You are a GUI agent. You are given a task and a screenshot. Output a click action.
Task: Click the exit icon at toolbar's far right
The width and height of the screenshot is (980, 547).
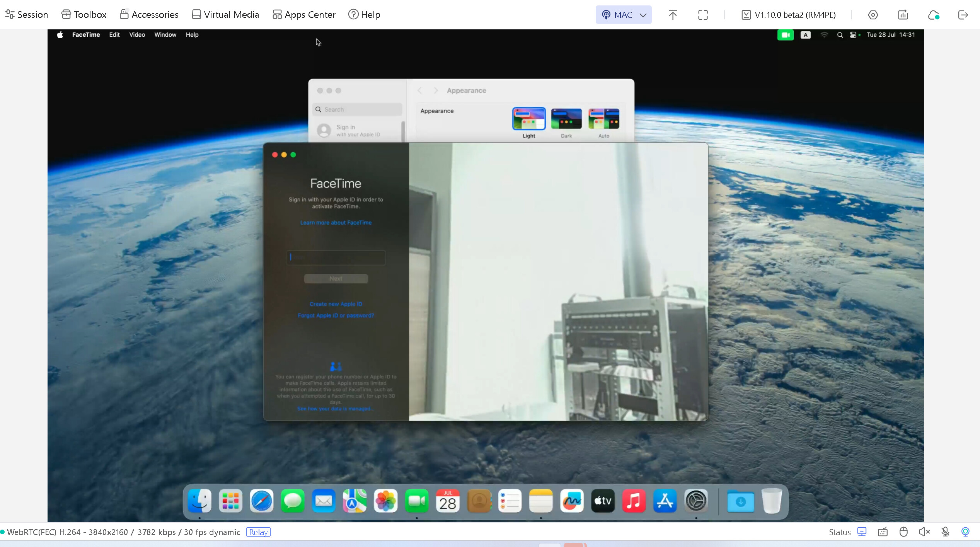click(963, 15)
